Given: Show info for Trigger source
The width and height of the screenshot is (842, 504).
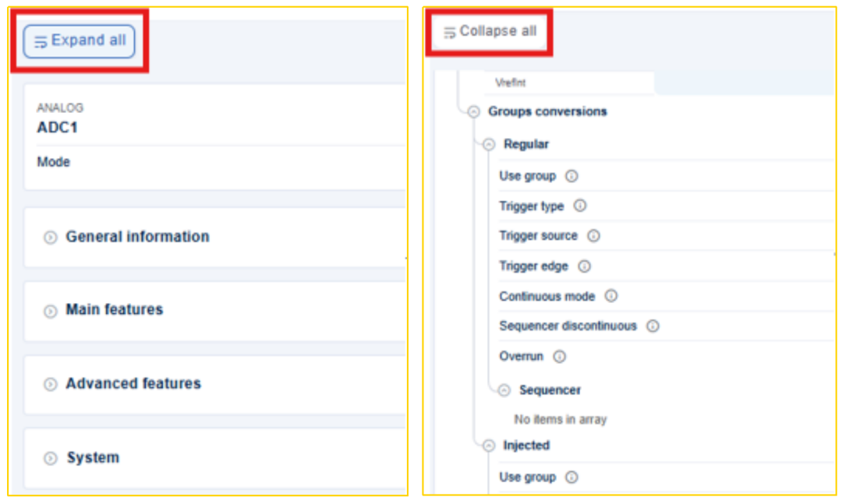Looking at the screenshot, I should click(593, 235).
